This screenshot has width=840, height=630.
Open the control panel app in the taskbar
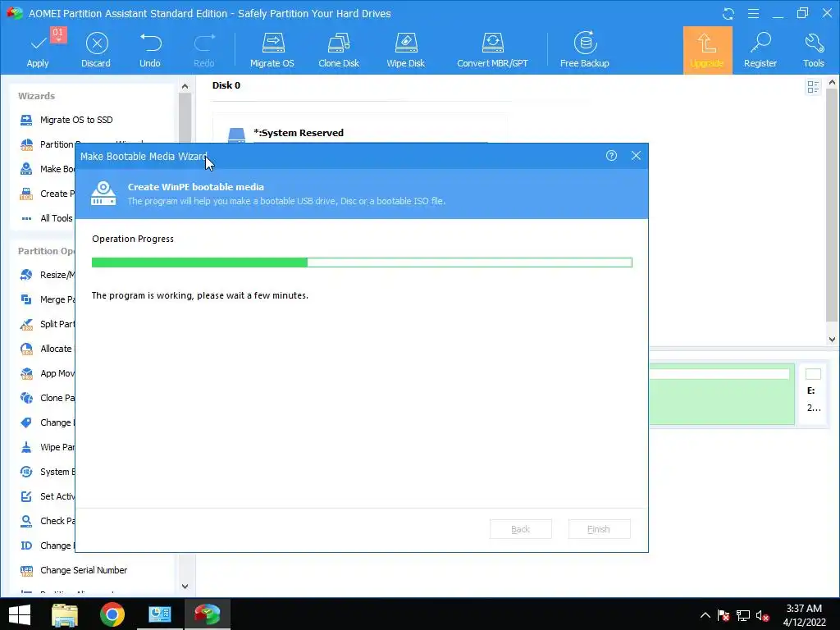(160, 614)
